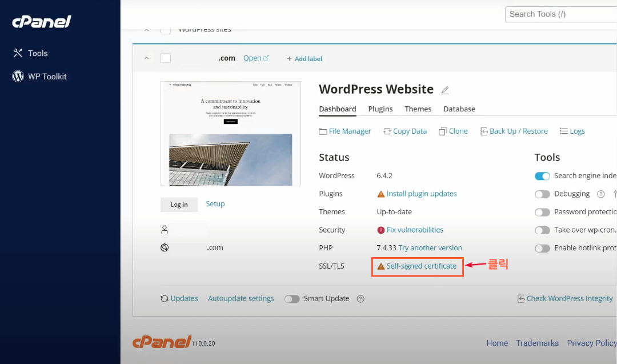This screenshot has height=364, width=617.
Task: Enable the Debugging toggle
Action: point(542,194)
